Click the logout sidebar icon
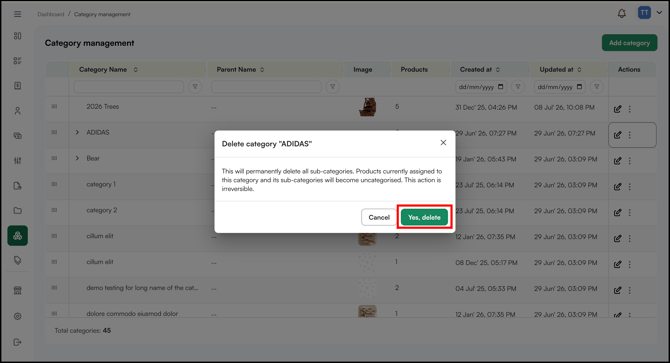 click(x=18, y=342)
